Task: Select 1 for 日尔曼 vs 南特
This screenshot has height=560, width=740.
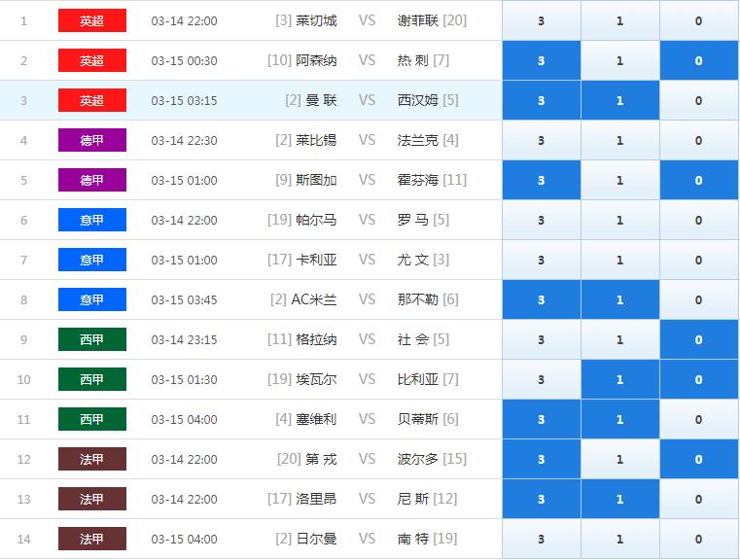Action: [620, 539]
